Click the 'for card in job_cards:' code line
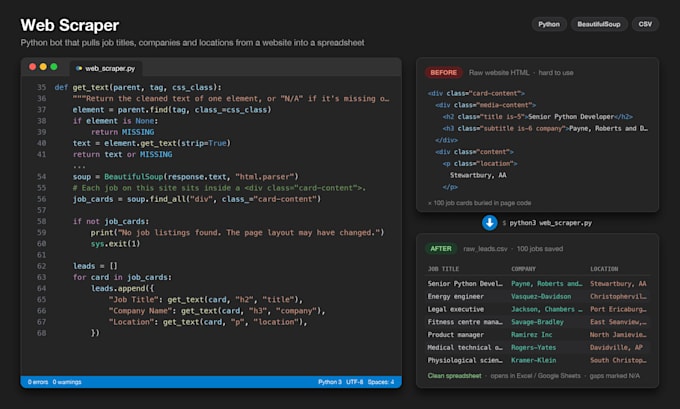The width and height of the screenshot is (680, 409). pyautogui.click(x=122, y=277)
